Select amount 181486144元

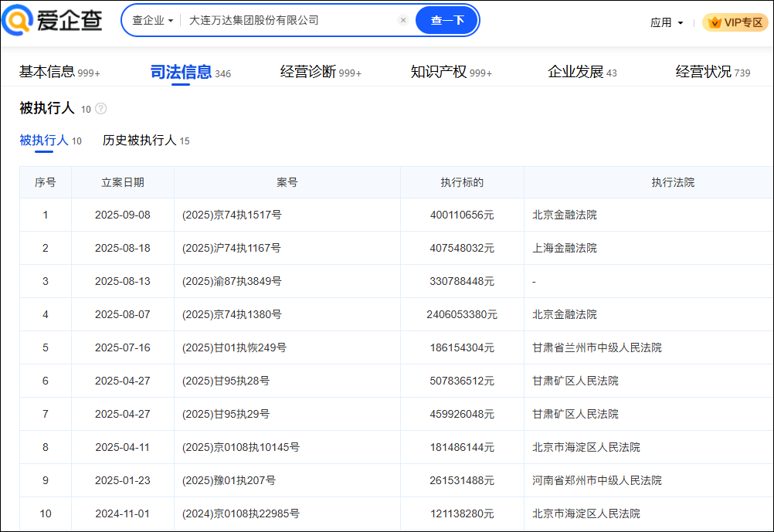462,447
